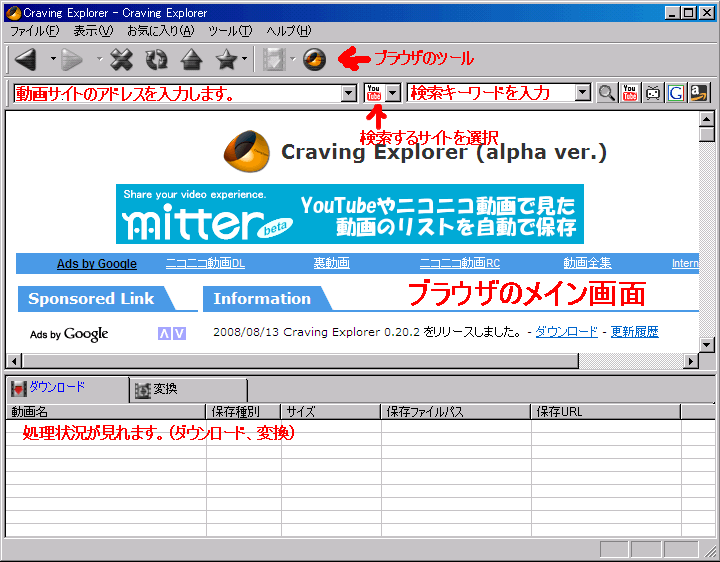720x562 pixels.
Task: Switch to the 変換 tab
Action: 189,390
